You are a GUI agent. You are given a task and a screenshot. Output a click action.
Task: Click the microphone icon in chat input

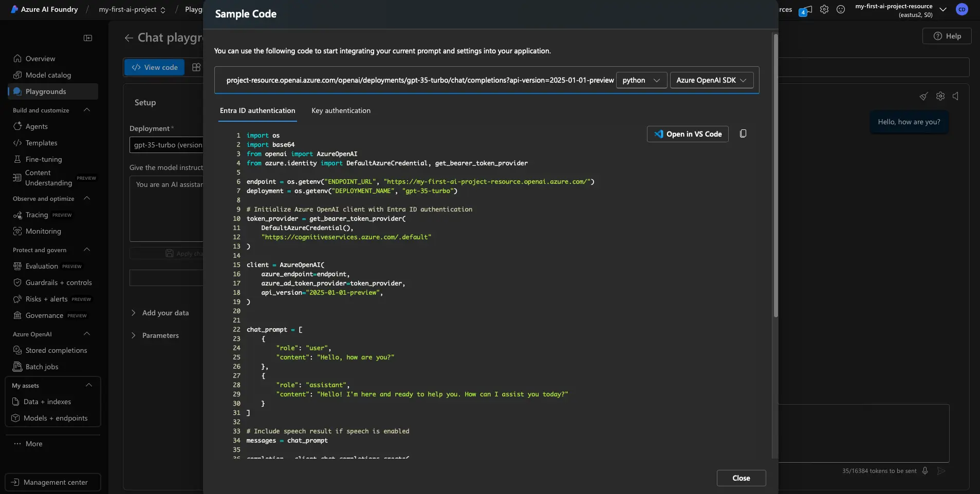coord(925,471)
